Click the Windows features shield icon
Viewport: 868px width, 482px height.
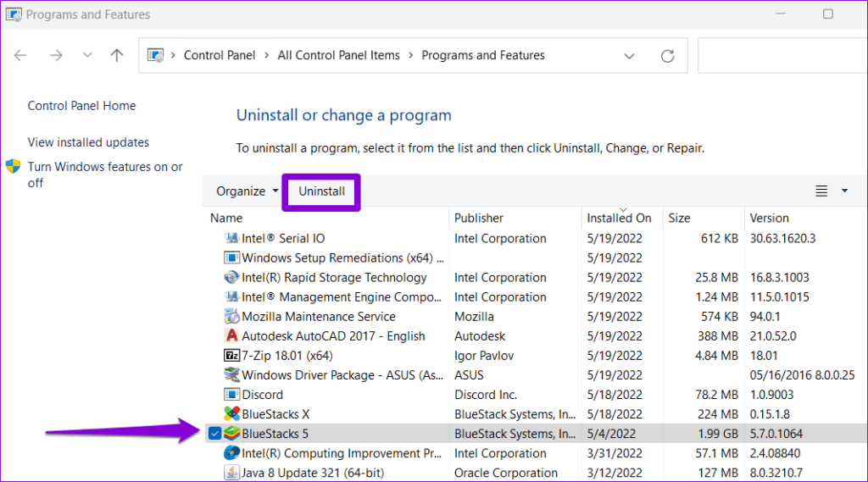[14, 166]
